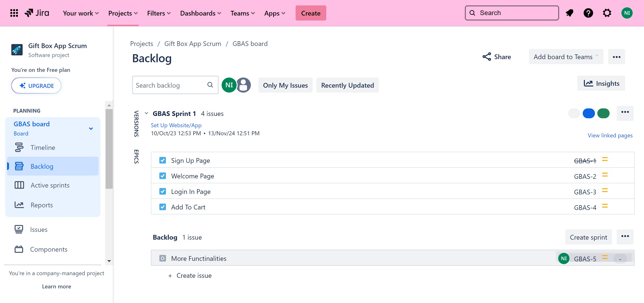
Task: Open the notifications bell icon
Action: [569, 13]
